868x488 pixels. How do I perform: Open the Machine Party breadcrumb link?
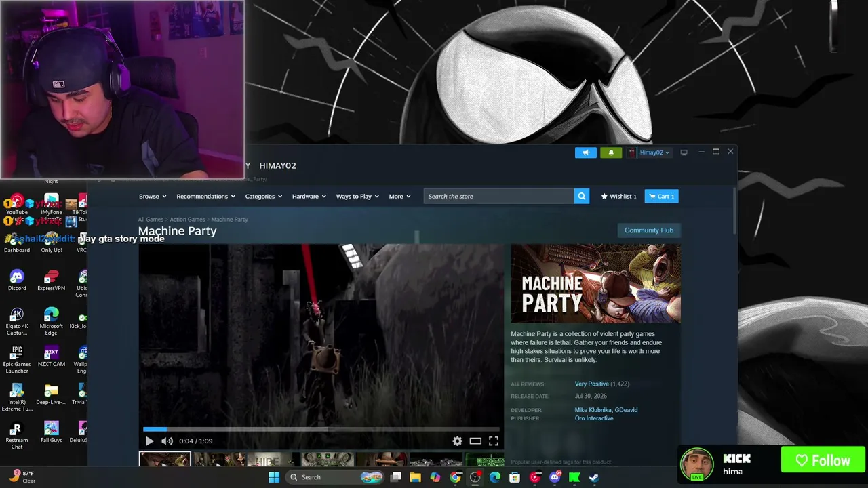(229, 220)
